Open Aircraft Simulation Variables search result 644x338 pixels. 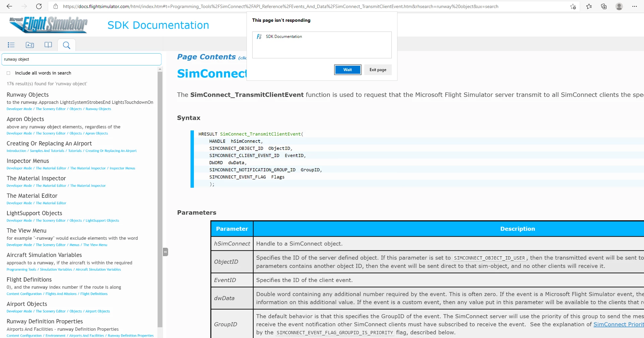coord(44,255)
